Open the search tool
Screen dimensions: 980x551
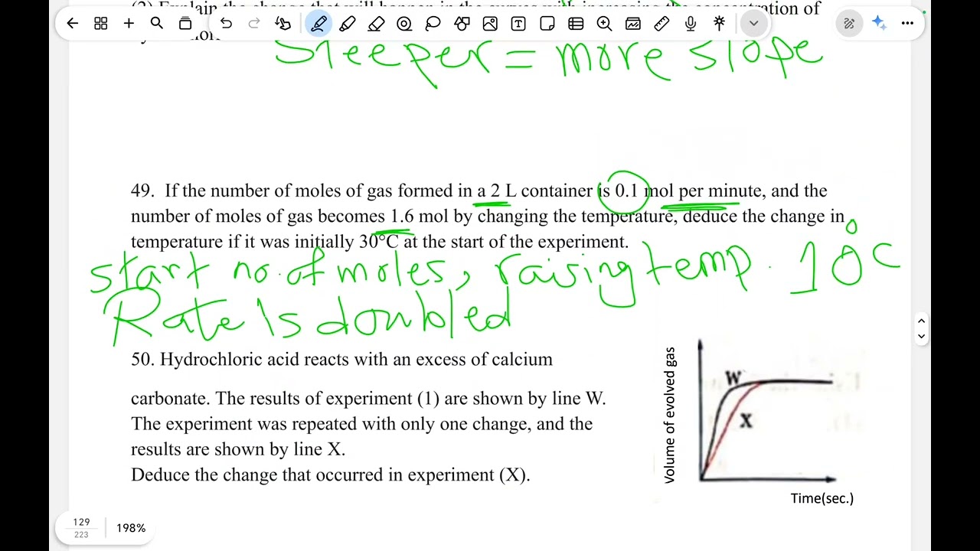click(x=157, y=24)
